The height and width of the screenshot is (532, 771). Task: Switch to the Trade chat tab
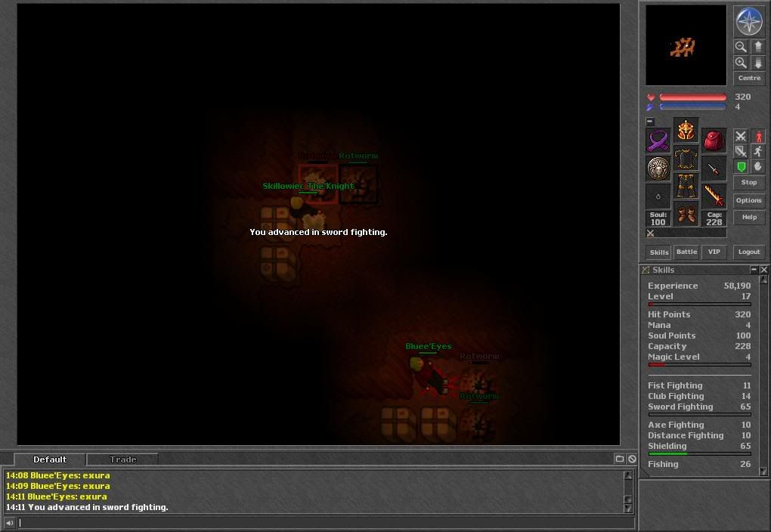point(122,459)
